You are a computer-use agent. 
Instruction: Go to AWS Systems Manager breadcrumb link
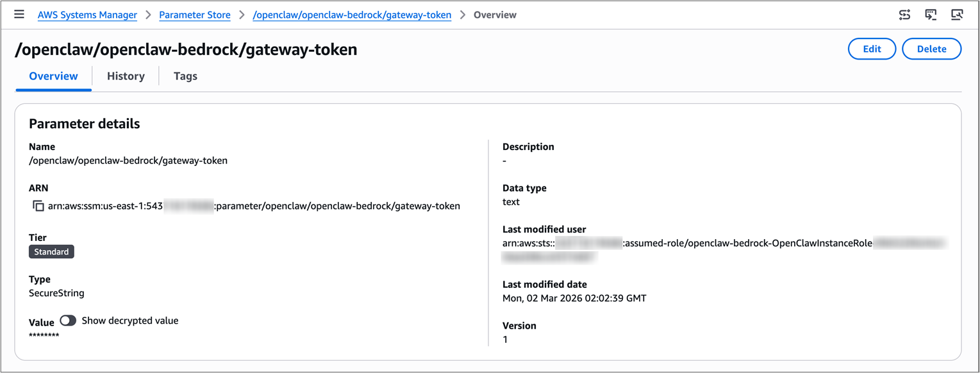pyautogui.click(x=87, y=15)
